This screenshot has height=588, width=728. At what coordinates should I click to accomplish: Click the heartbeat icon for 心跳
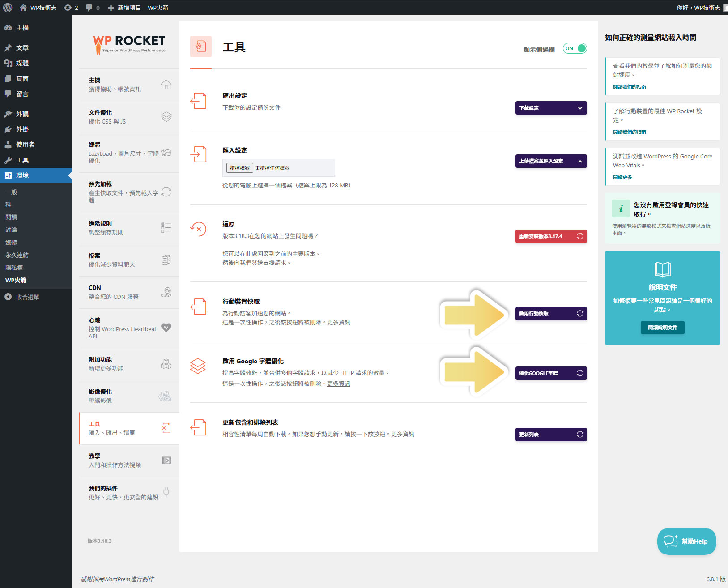pos(166,328)
